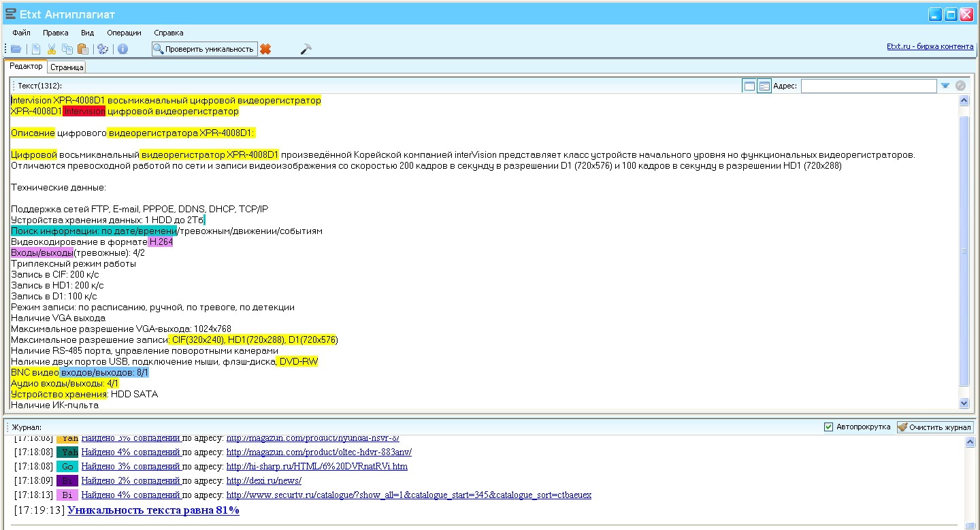980x530 pixels.
Task: Click the highlighted DVD-RW text
Action: [298, 361]
